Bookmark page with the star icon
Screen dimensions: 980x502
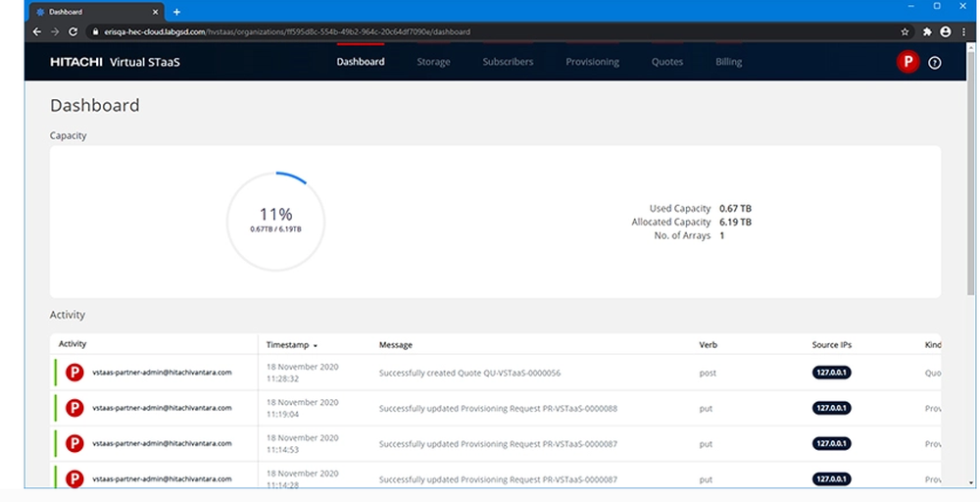pos(905,32)
